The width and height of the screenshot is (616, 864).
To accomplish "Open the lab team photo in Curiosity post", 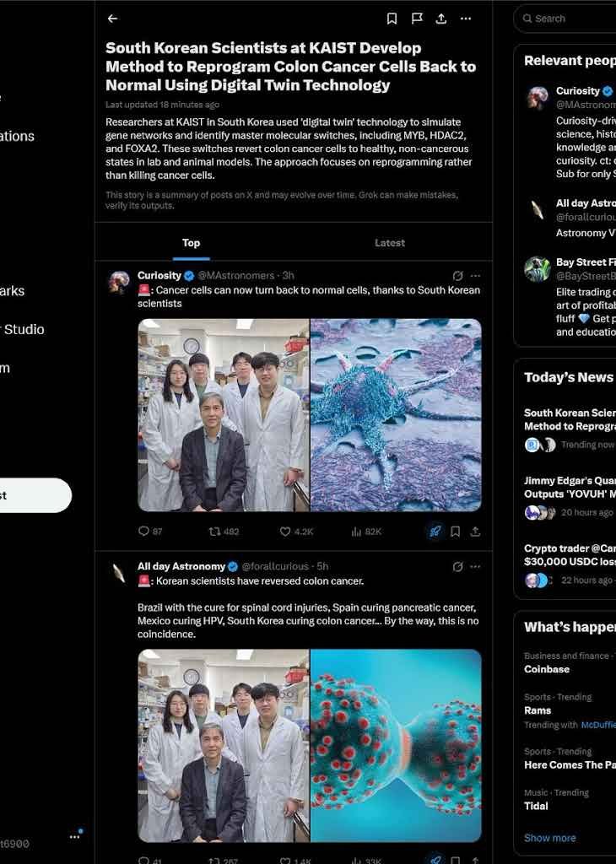I will coord(223,415).
